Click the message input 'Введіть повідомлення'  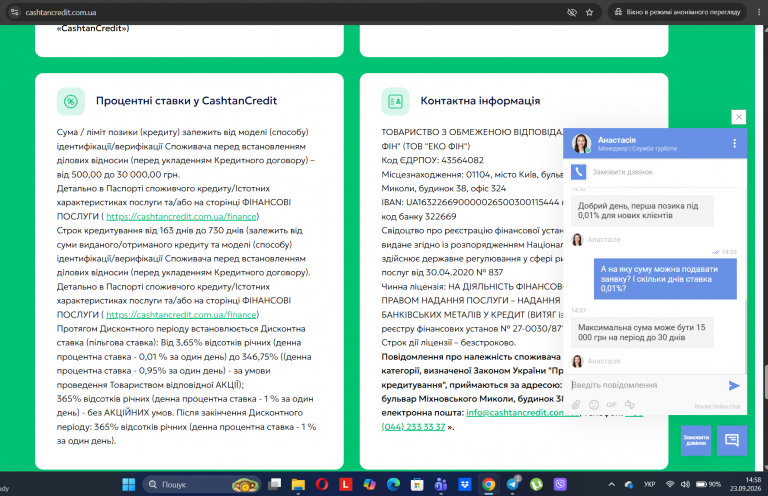(x=648, y=385)
